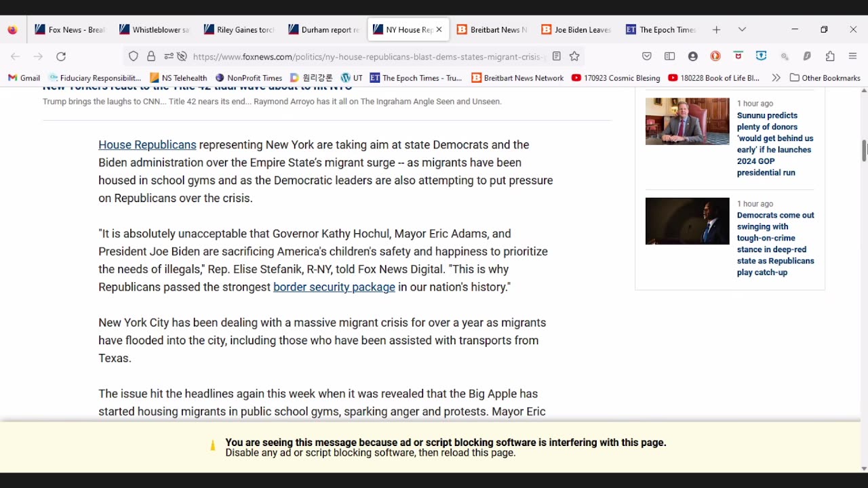The height and width of the screenshot is (488, 868).
Task: Open the Breitbart News Network bookmark
Action: (x=517, y=78)
